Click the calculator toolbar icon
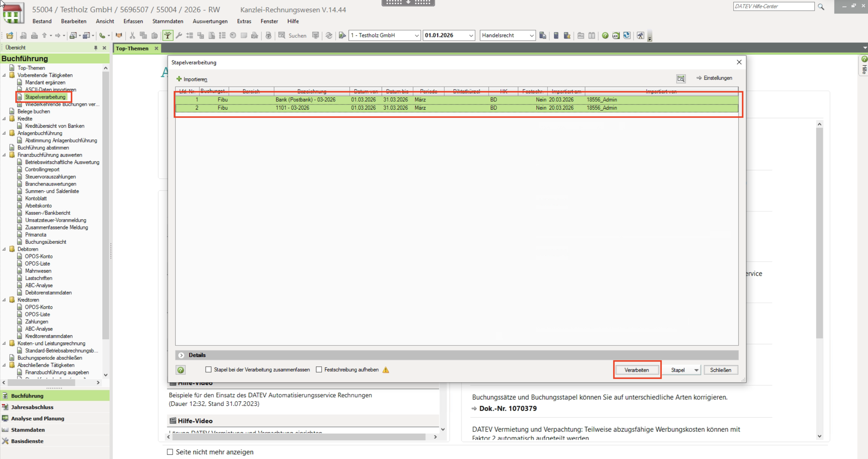The width and height of the screenshot is (868, 459). [x=556, y=35]
